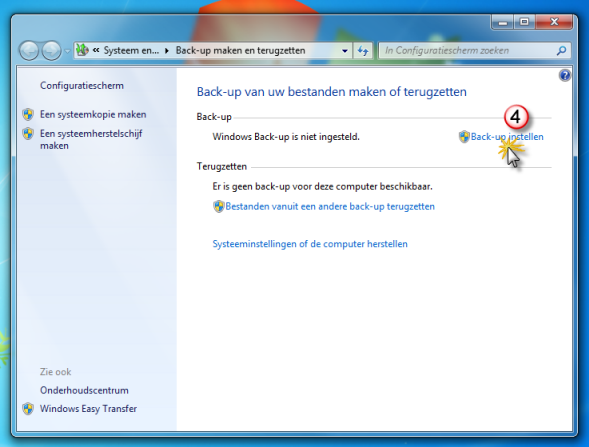Open the address bar history dropdown

[344, 50]
